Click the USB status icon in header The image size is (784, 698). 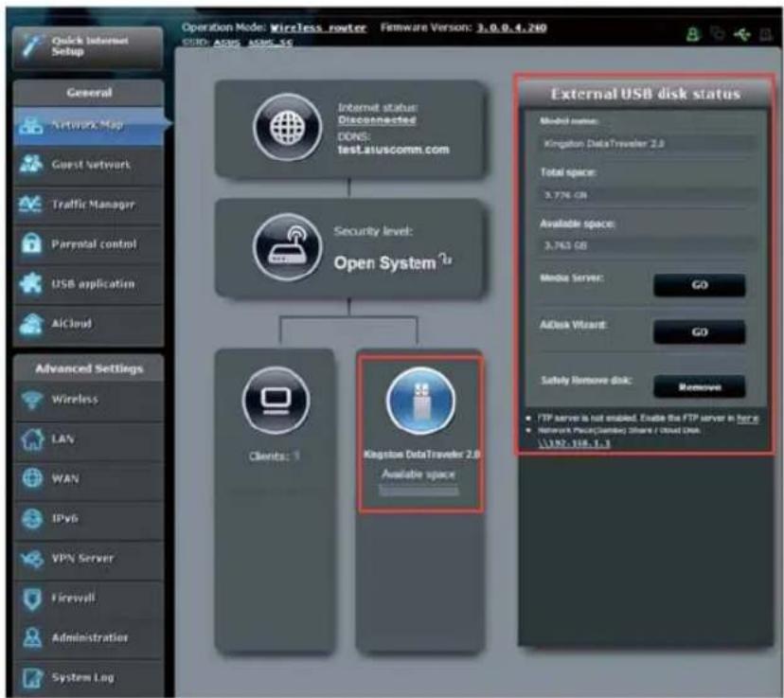point(742,34)
